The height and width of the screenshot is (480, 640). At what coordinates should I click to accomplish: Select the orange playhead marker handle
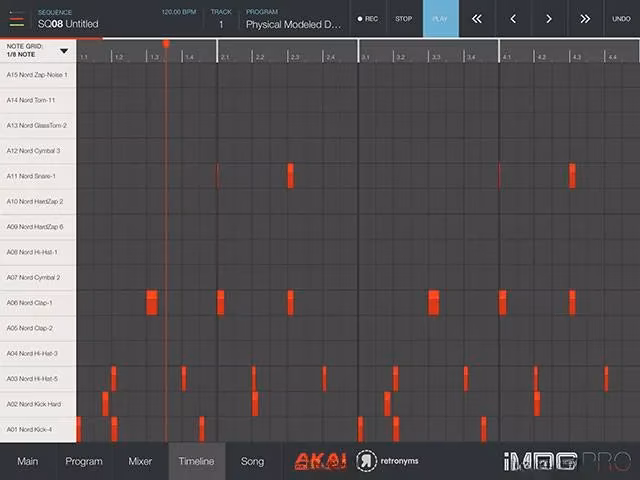coord(166,43)
